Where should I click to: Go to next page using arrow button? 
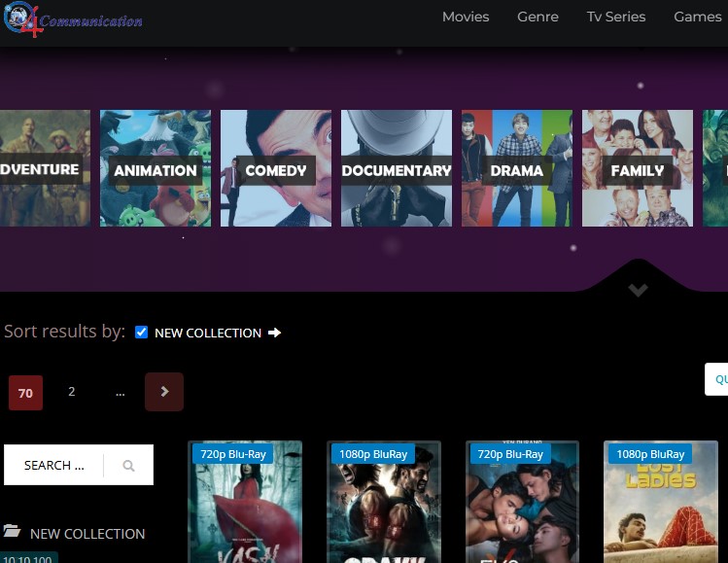164,392
